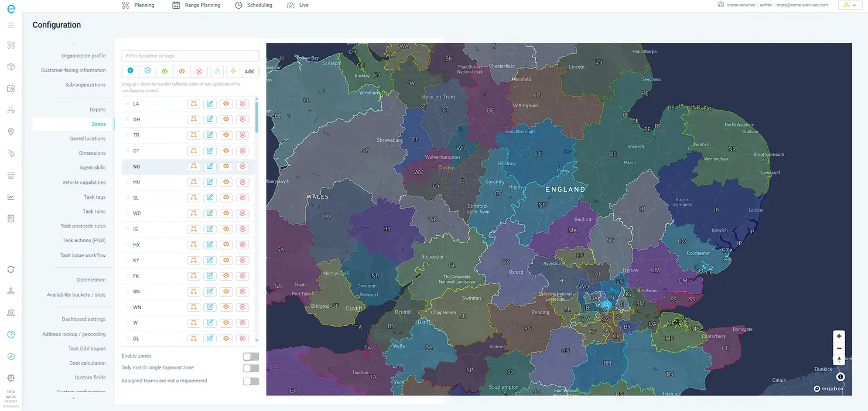Image resolution: width=868 pixels, height=411 pixels.
Task: Toggle visibility of the W zone
Action: (226, 323)
